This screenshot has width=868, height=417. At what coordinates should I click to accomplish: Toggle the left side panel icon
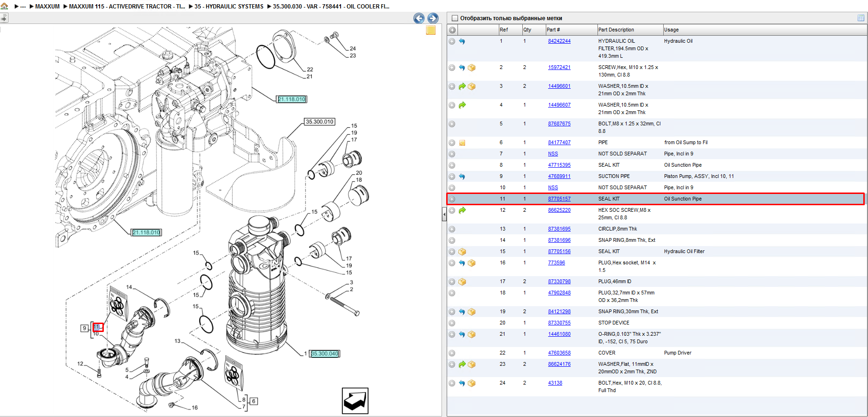point(4,18)
